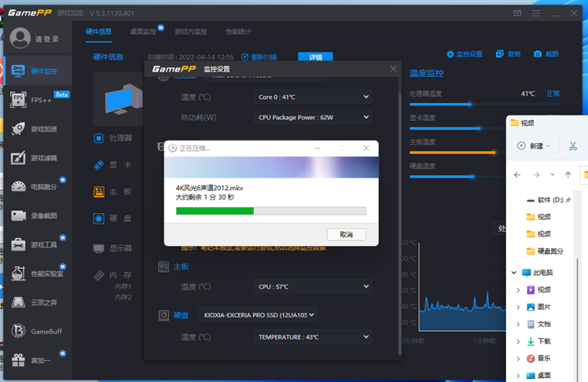This screenshot has width=588, height=382.
Task: Go up one level in Explorer
Action: click(568, 174)
